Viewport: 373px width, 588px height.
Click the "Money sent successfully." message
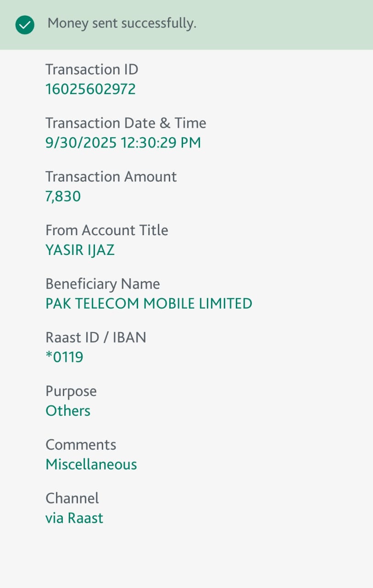[x=122, y=23]
